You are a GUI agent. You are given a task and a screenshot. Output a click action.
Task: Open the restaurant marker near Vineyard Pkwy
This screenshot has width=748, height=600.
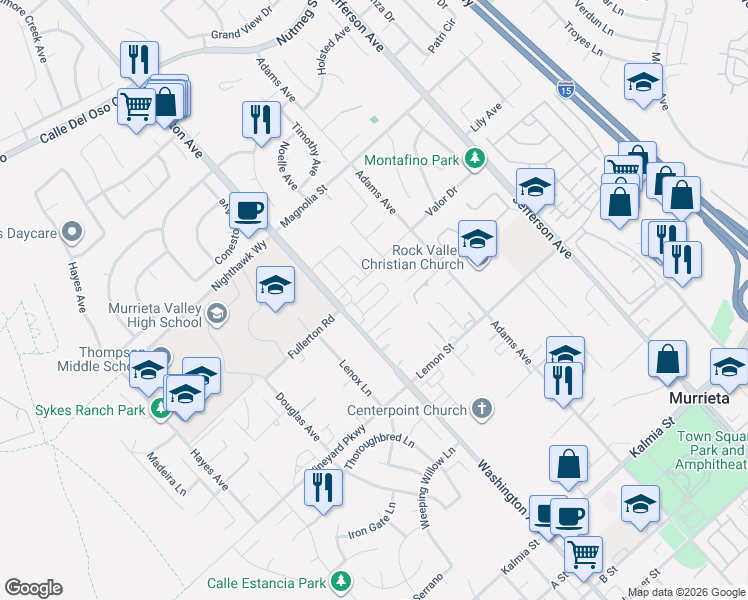(323, 488)
